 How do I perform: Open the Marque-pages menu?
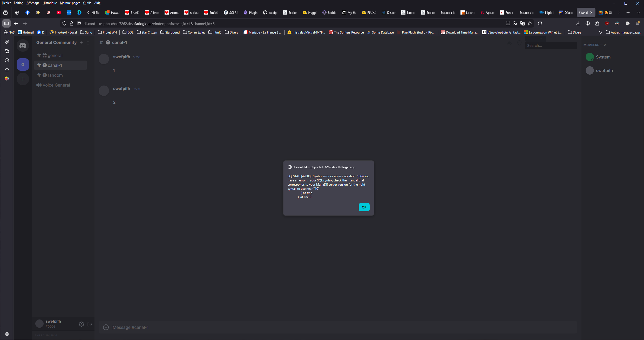click(70, 3)
